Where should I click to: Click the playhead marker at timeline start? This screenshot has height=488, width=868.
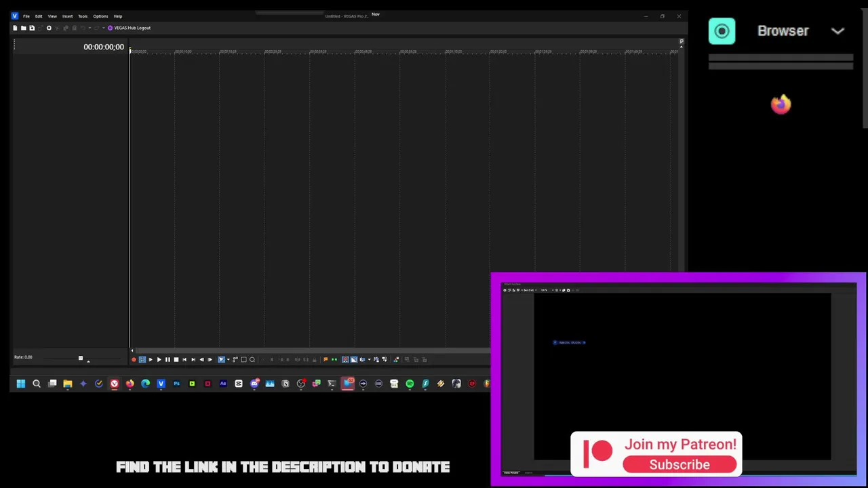(x=130, y=50)
